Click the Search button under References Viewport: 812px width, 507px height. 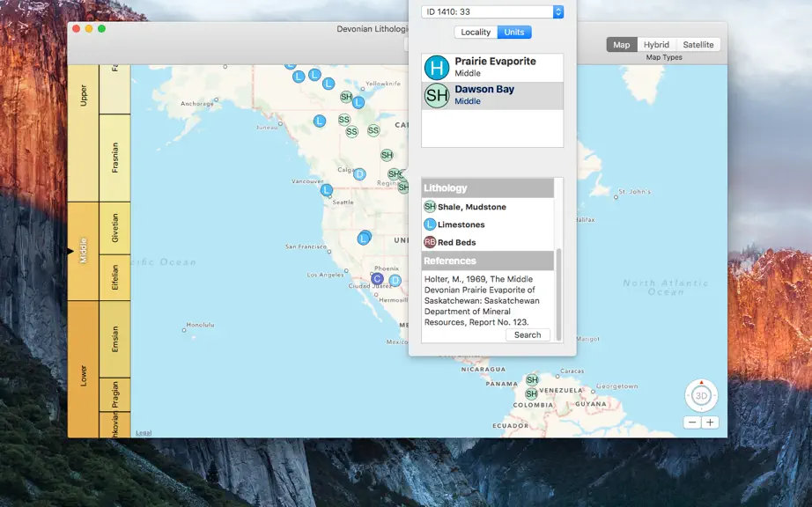click(528, 334)
